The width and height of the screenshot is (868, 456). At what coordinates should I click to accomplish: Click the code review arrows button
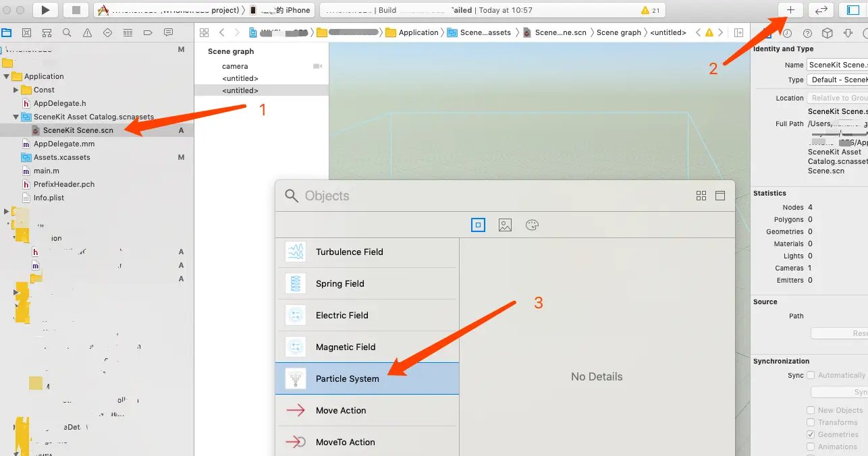point(821,10)
